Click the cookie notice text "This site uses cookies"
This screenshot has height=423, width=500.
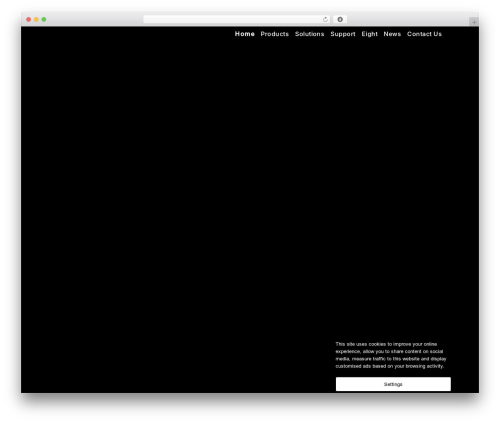[360, 344]
